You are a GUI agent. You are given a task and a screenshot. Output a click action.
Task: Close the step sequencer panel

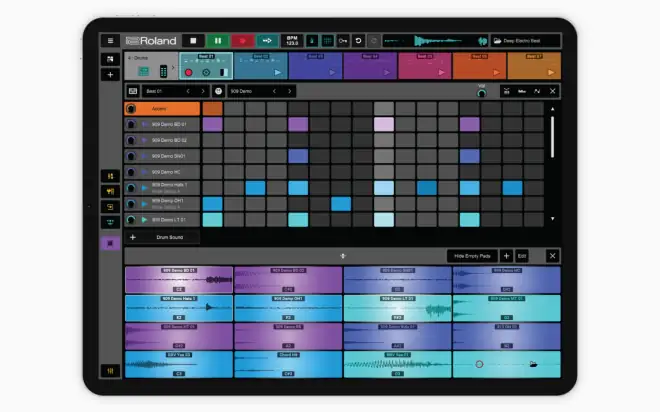(553, 91)
